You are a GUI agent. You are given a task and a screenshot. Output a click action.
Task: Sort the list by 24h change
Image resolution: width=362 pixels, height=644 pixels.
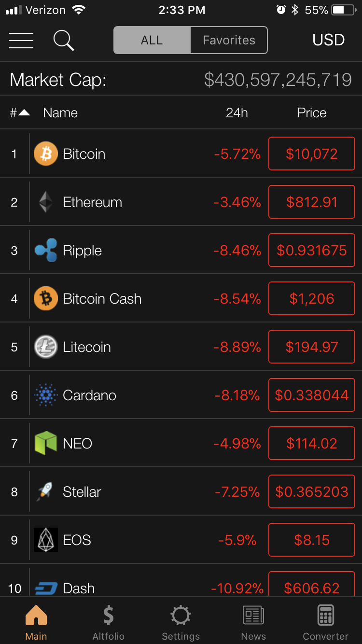point(237,113)
